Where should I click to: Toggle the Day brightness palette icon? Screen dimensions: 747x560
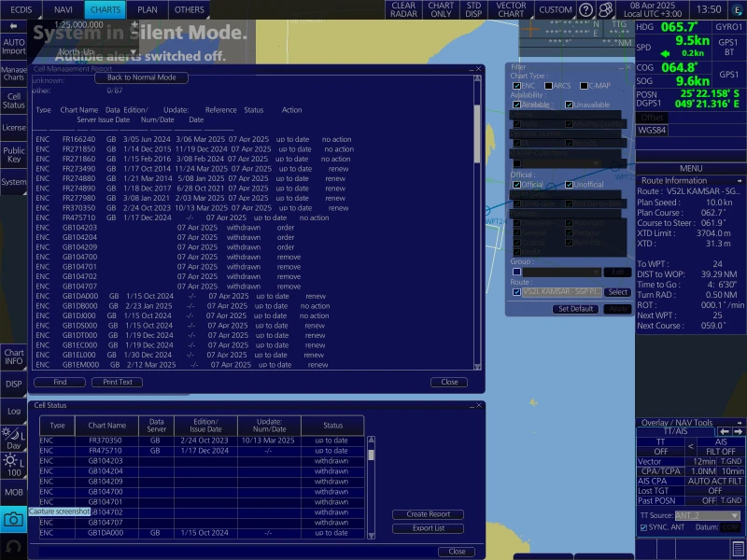pos(13,439)
